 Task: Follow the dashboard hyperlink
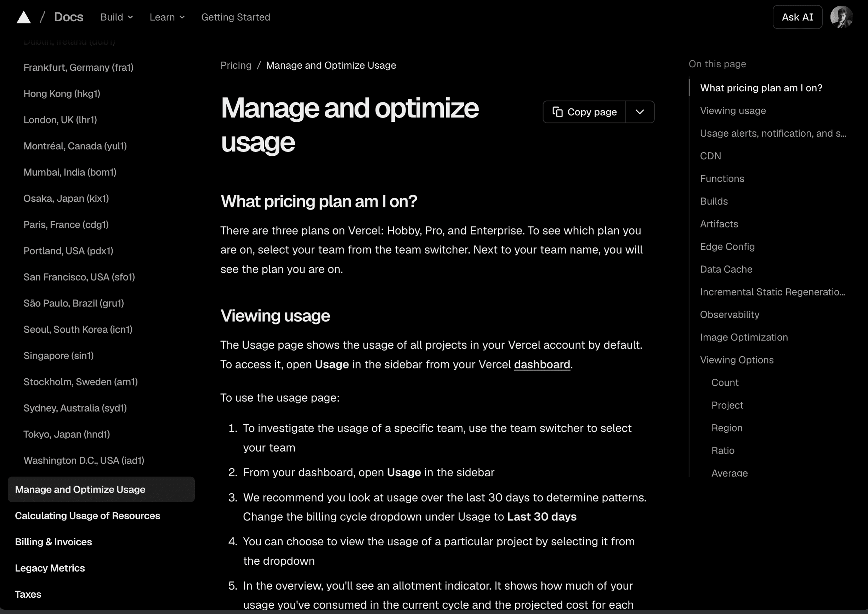click(x=542, y=364)
